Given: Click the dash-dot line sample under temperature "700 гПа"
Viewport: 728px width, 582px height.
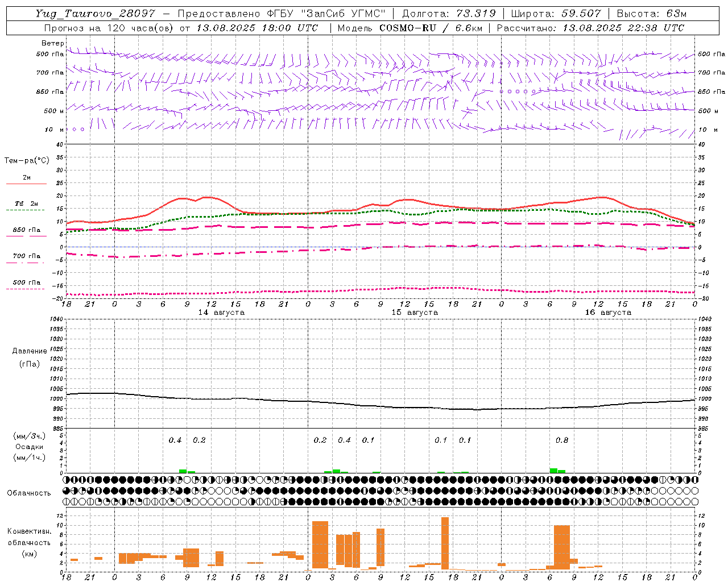Looking at the screenshot, I should coord(25,263).
